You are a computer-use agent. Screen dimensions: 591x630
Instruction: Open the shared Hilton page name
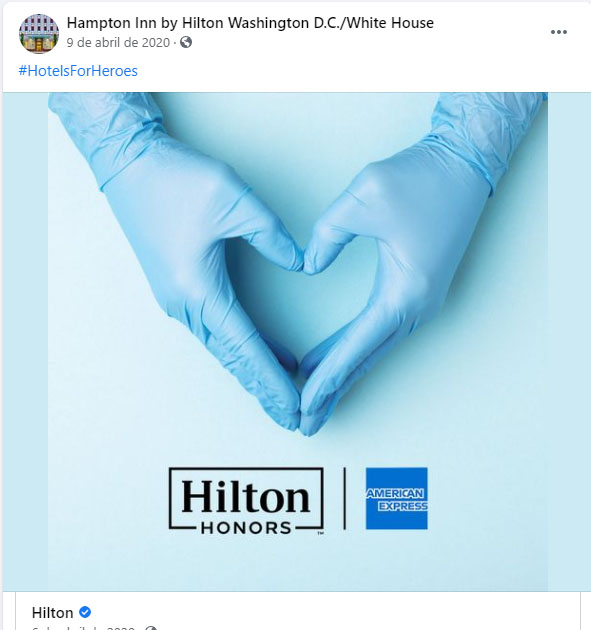[x=52, y=613]
